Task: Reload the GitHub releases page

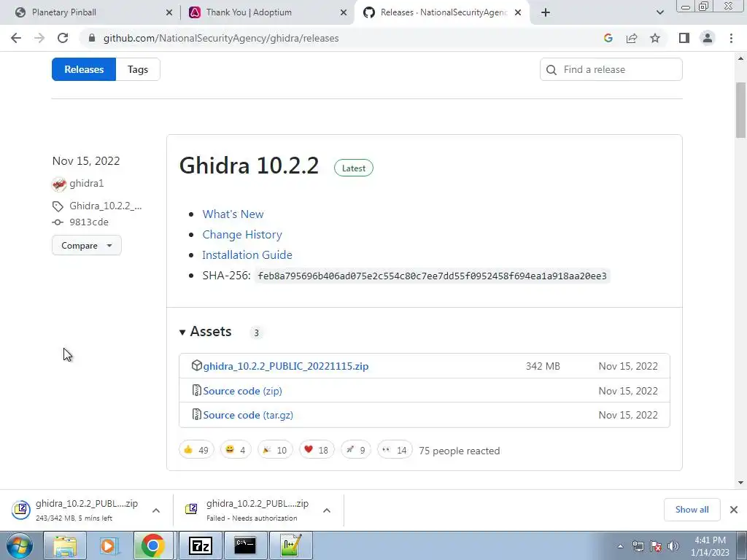Action: point(63,38)
